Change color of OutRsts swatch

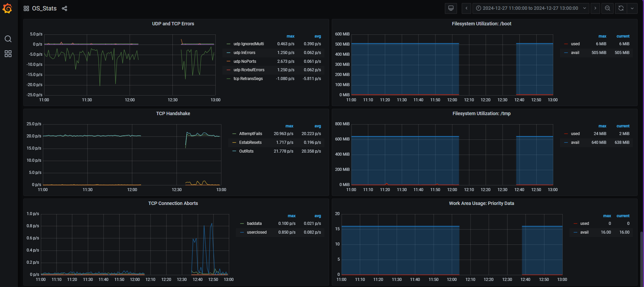[234, 151]
